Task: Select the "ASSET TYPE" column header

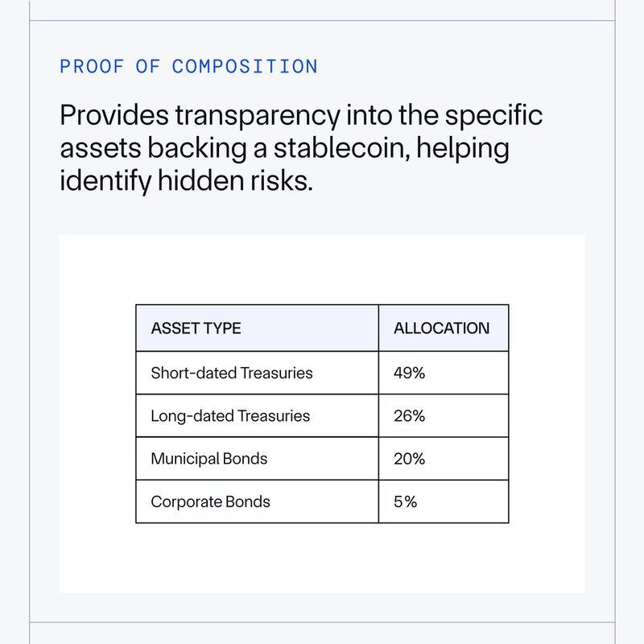Action: click(x=196, y=328)
